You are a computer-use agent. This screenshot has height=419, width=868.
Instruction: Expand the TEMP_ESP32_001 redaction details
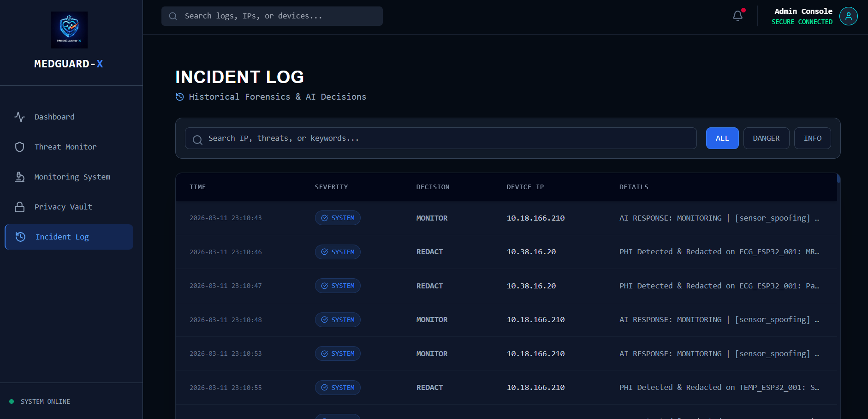[x=719, y=388]
